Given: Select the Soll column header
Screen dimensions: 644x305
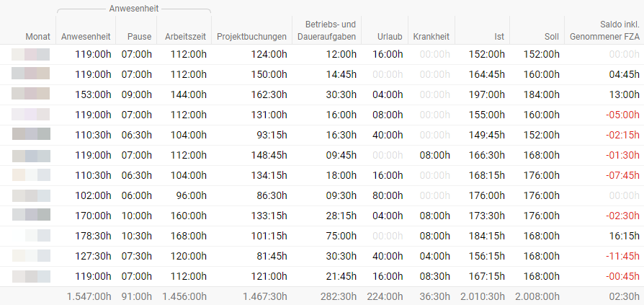Looking at the screenshot, I should [552, 37].
